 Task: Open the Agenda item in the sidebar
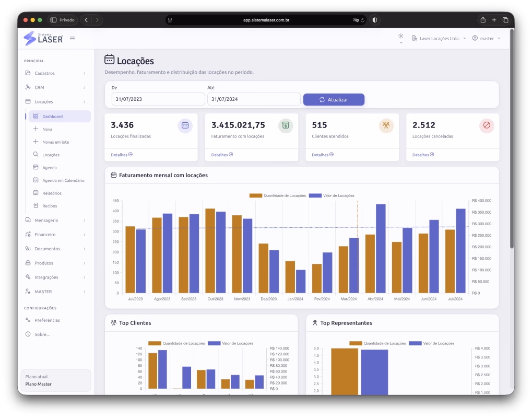(50, 168)
